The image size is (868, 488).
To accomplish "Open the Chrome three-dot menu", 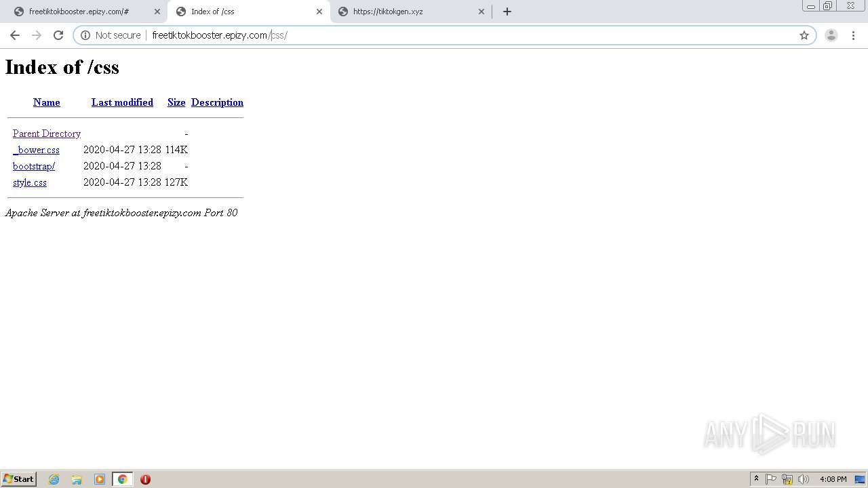I will click(853, 35).
